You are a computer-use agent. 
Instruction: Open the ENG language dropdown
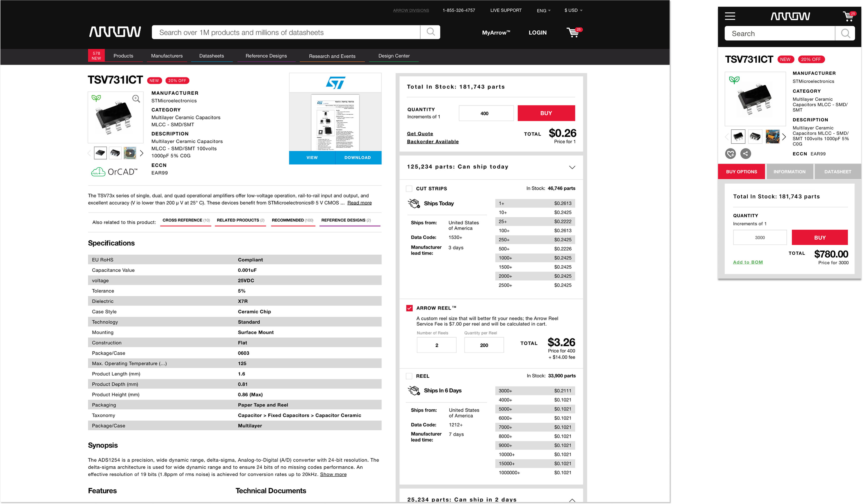tap(544, 11)
